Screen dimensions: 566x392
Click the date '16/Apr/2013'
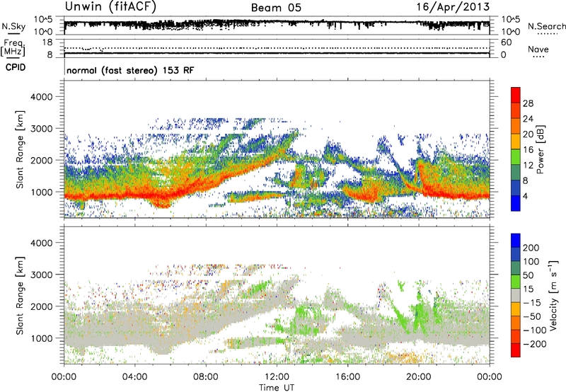coord(453,7)
